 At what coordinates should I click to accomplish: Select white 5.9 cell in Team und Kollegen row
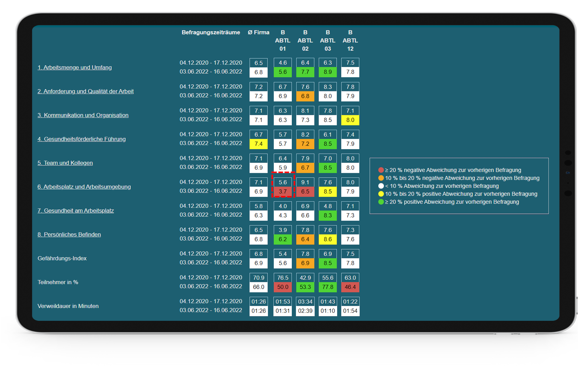pyautogui.click(x=283, y=168)
